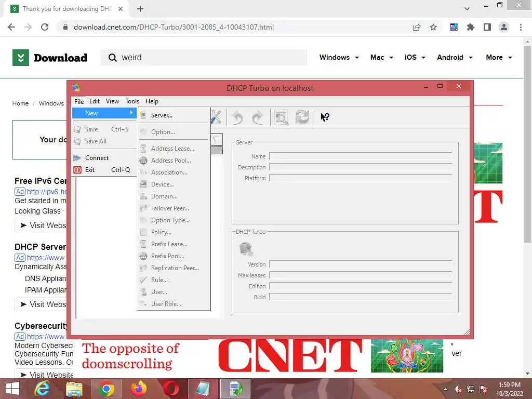The width and height of the screenshot is (532, 399).
Task: Select User... menu entry
Action: tap(174, 292)
